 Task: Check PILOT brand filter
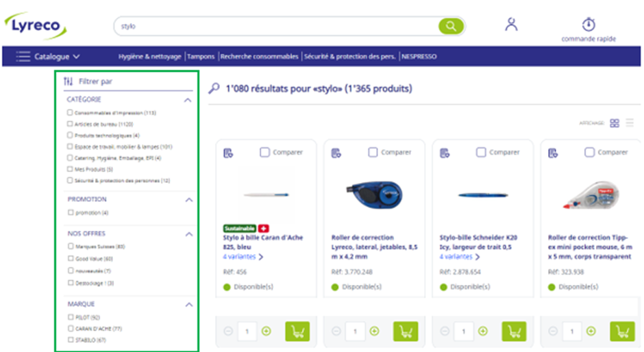coord(71,317)
